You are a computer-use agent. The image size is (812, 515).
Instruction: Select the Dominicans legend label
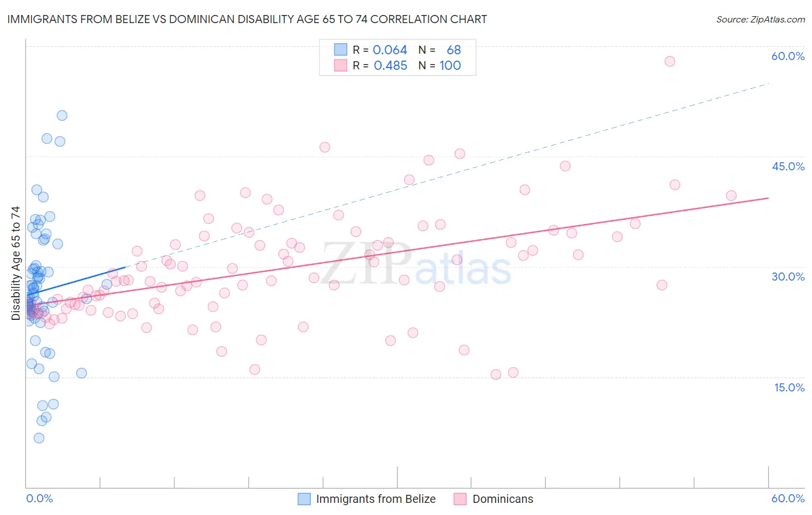coord(503,499)
